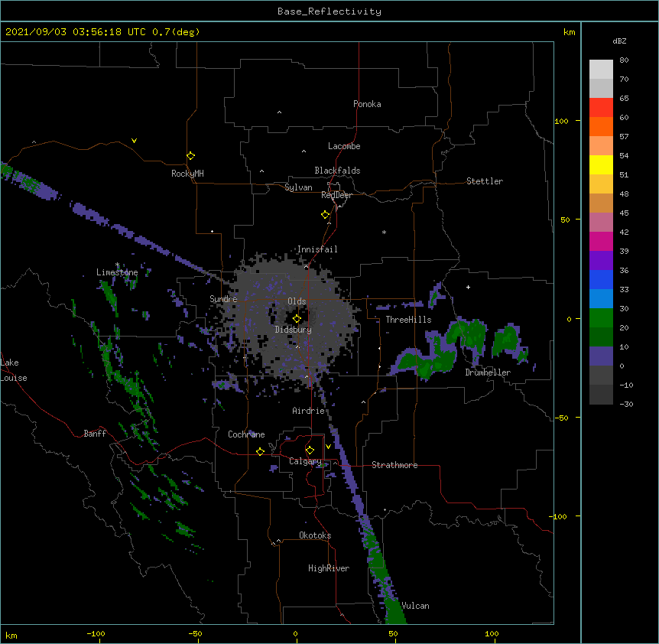Click the Innisfail city label

pyautogui.click(x=317, y=249)
